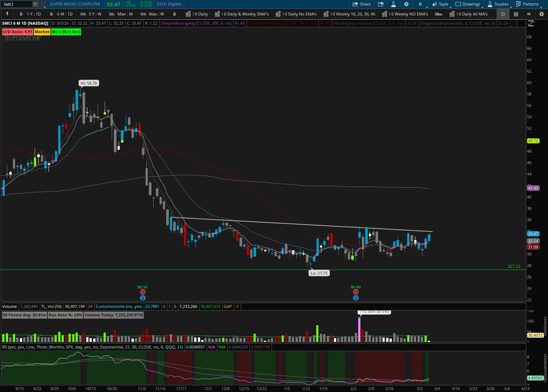Viewport: 548px width, 392px height.
Task: Switch to single chart layout icon
Action: pyautogui.click(x=503, y=14)
